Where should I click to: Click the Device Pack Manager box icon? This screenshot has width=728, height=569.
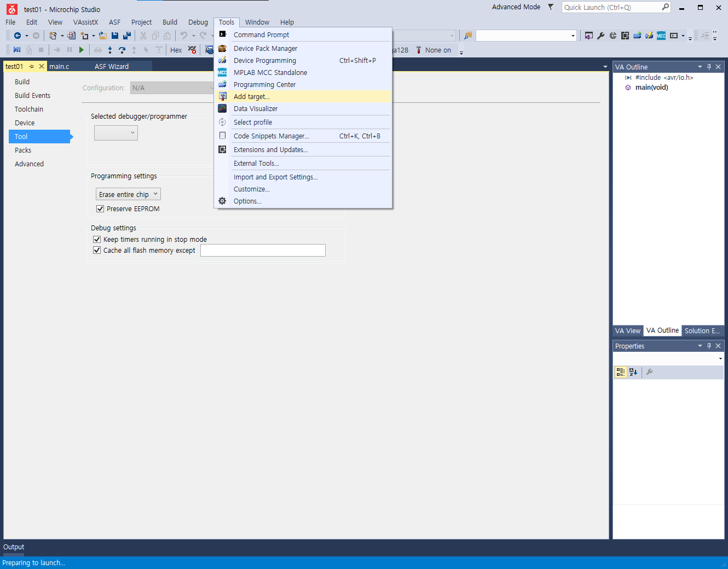point(222,48)
